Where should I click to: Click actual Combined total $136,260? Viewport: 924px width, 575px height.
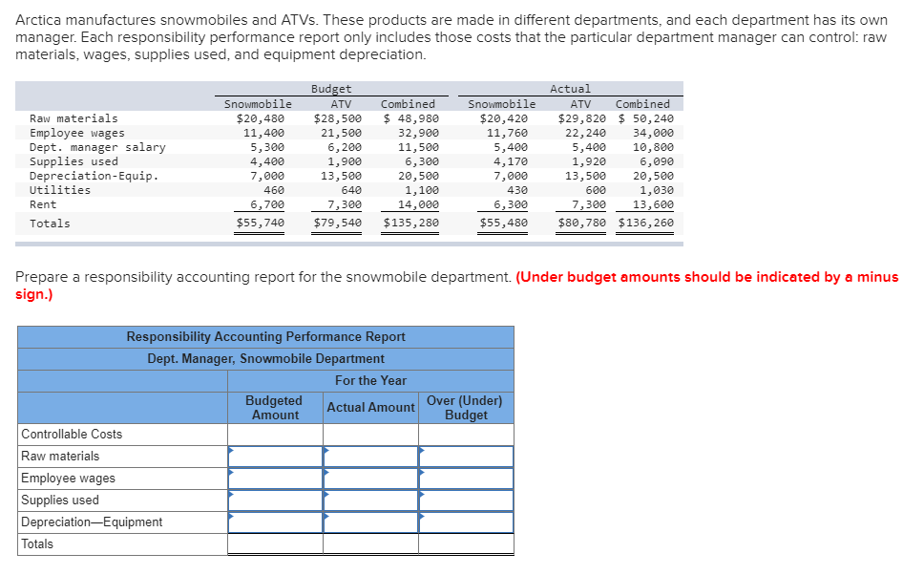pyautogui.click(x=646, y=223)
